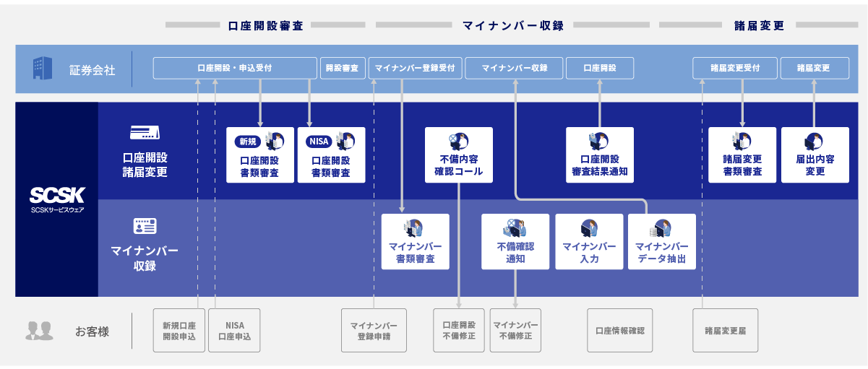Image resolution: width=868 pixels, height=369 pixels.
Task: Select the 口座開設・申込受付 box
Action: point(235,69)
